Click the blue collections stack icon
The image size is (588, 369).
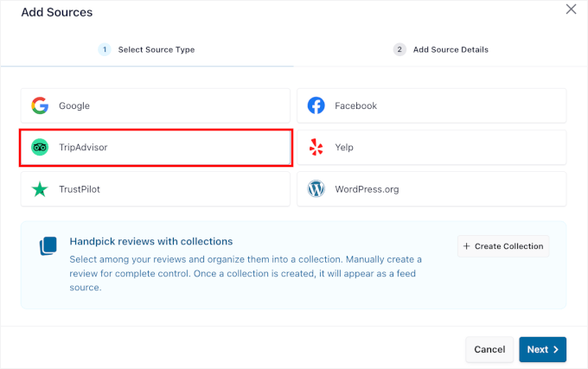coord(48,246)
